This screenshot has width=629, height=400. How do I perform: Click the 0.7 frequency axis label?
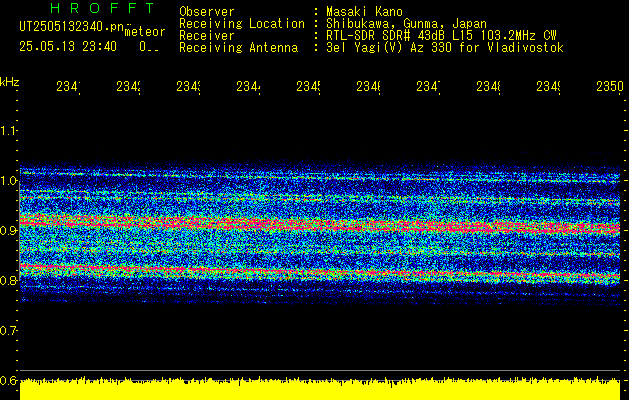[x=8, y=331]
